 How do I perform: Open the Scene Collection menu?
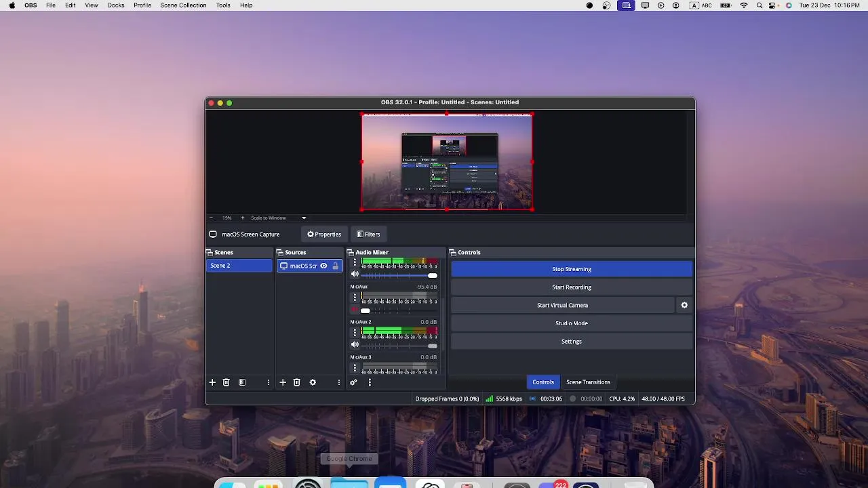pyautogui.click(x=183, y=5)
